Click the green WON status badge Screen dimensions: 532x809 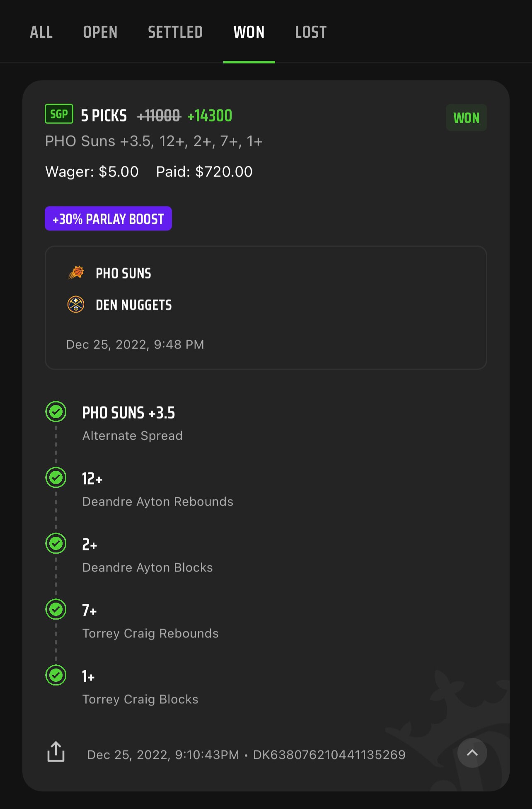click(x=466, y=118)
